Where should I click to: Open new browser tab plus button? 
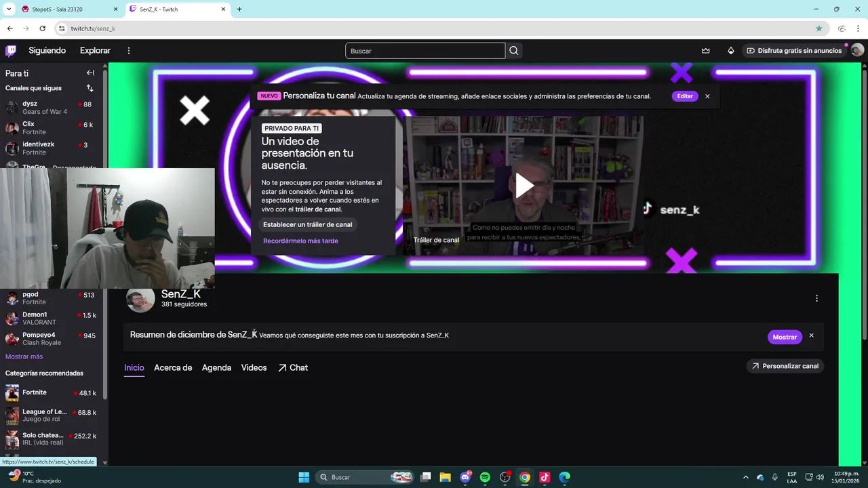click(x=239, y=9)
